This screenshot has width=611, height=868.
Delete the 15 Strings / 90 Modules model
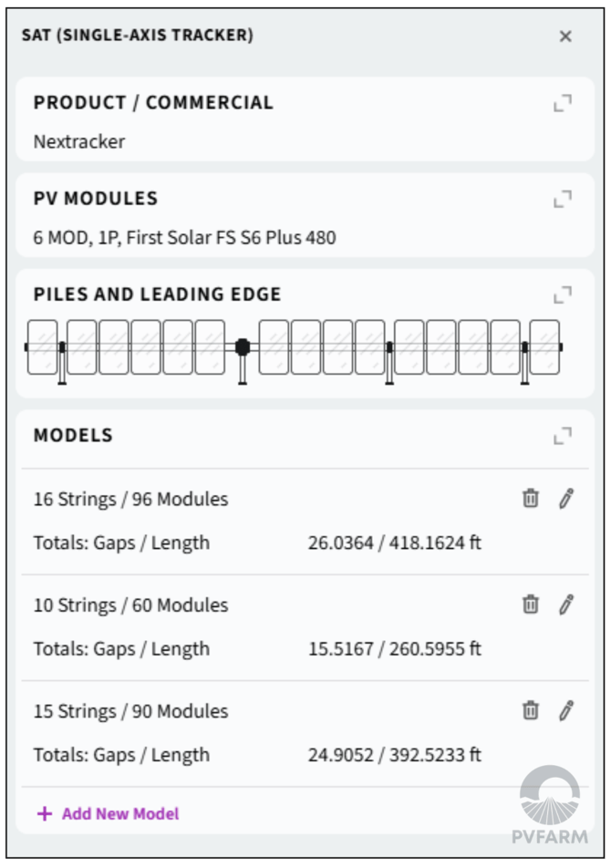530,710
